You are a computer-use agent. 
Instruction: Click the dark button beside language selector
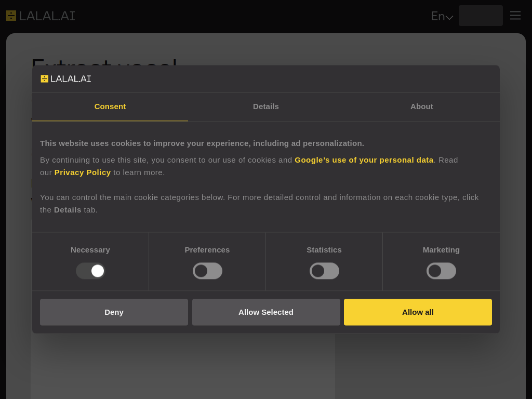[x=481, y=16]
